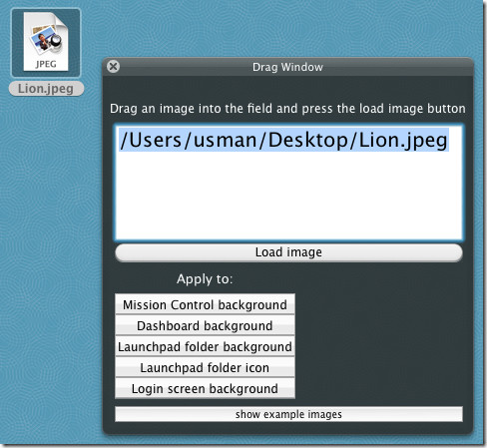Click the word Lion.jpeg in the file path
Viewport: 487px width, 448px height.
[x=403, y=140]
